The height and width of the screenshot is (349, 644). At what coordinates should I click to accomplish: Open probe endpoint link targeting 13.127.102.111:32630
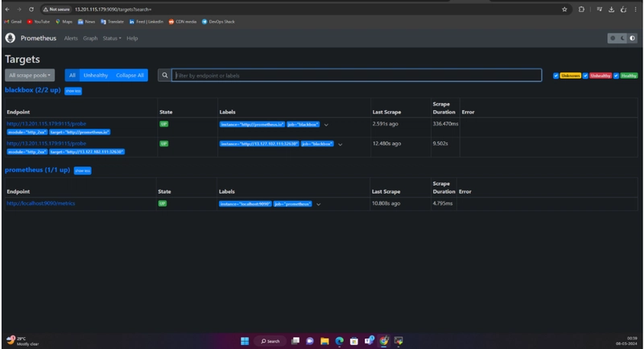pyautogui.click(x=47, y=143)
